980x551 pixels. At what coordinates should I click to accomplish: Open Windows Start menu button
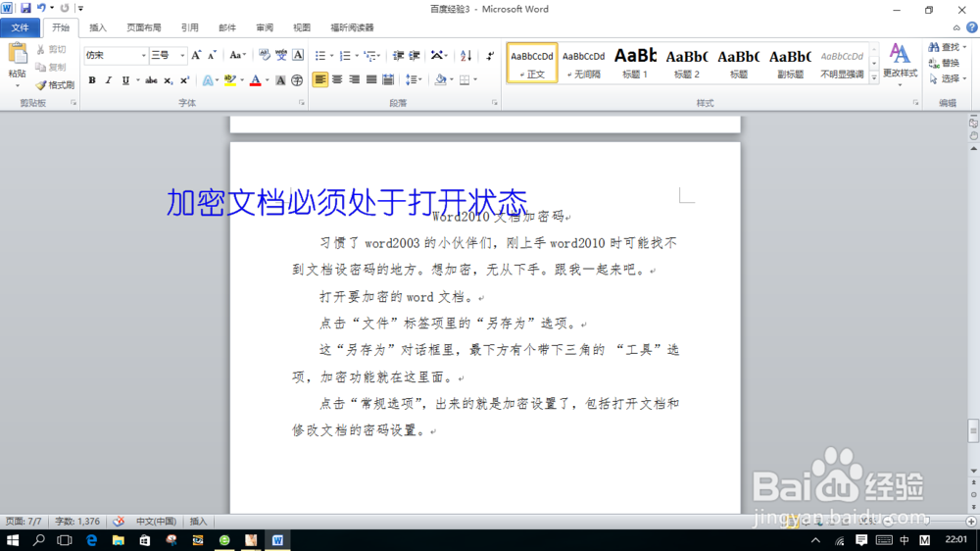pos(13,540)
